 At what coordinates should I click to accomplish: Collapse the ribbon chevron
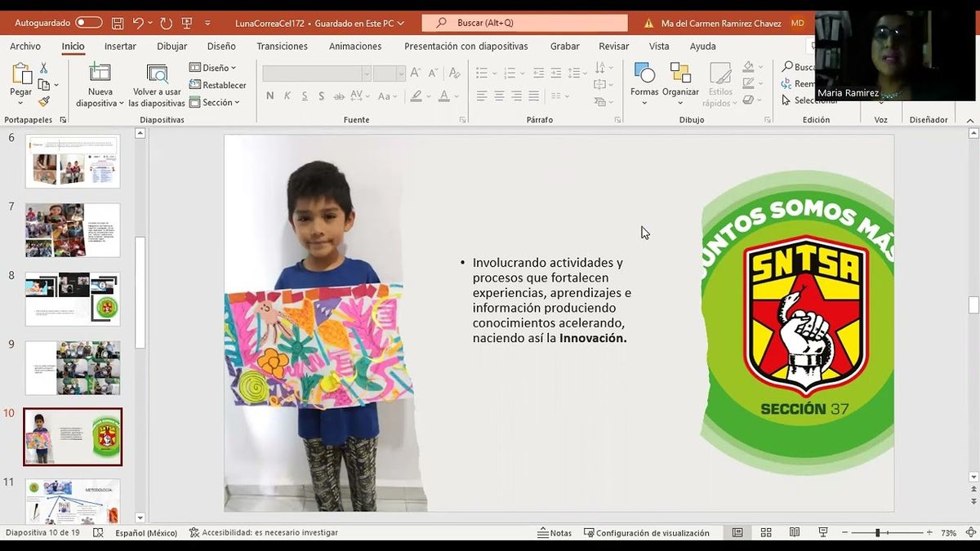point(970,120)
